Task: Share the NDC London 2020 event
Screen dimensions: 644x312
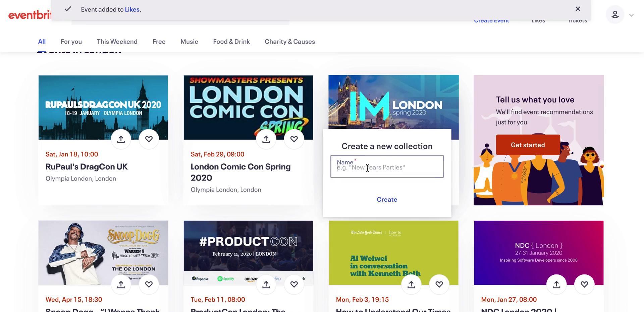Action: click(x=557, y=284)
